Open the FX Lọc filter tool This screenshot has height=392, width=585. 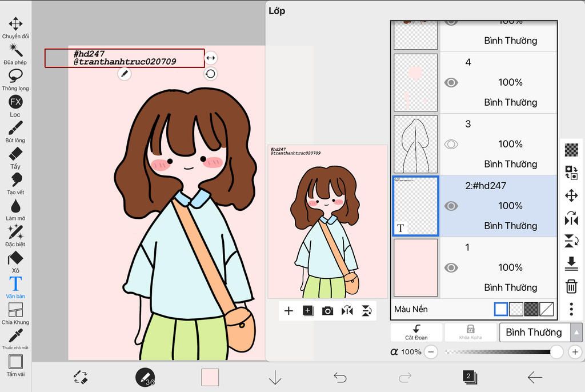pos(15,106)
